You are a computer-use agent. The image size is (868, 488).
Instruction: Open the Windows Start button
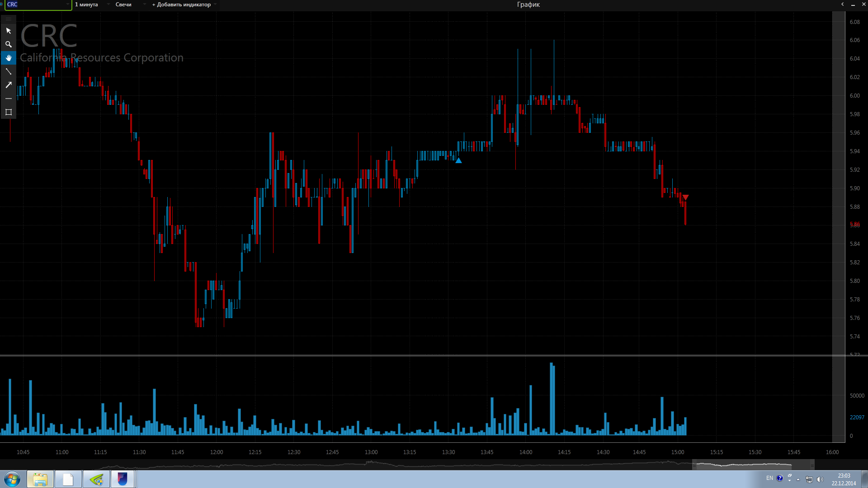[12, 479]
